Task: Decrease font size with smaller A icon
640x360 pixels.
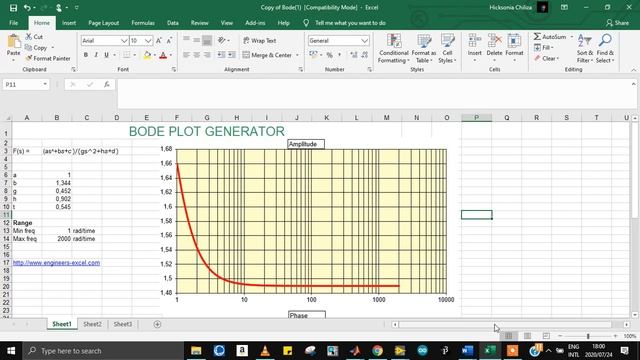Action: (x=169, y=40)
